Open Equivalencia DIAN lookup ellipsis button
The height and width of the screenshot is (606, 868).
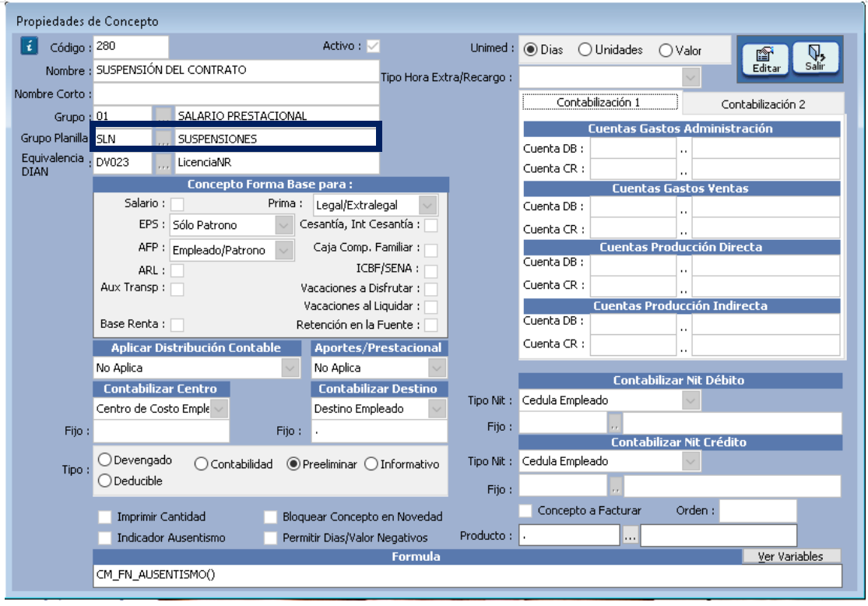(163, 163)
